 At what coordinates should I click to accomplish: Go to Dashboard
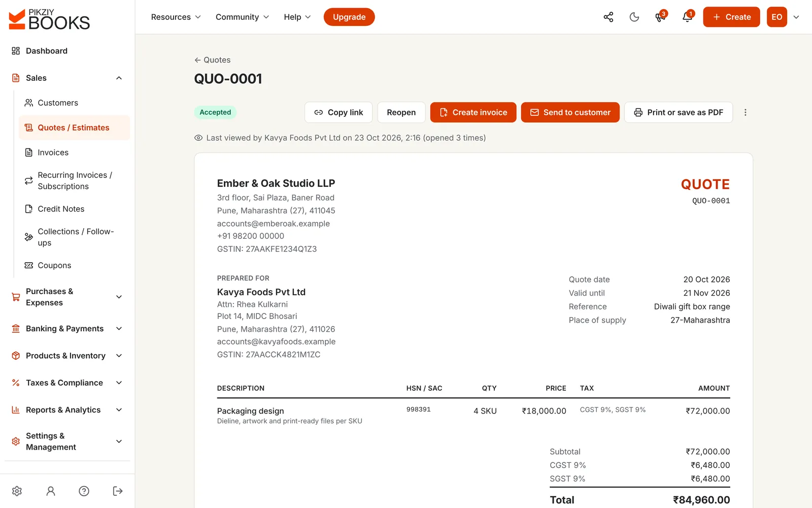coord(67,51)
